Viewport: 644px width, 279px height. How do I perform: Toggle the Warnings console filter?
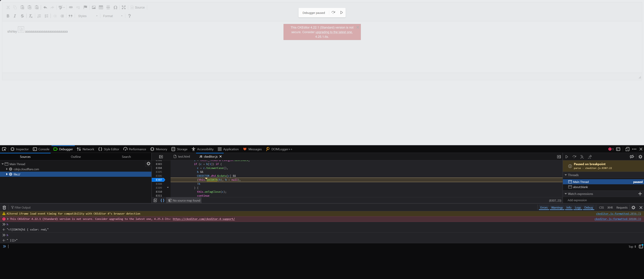click(557, 207)
